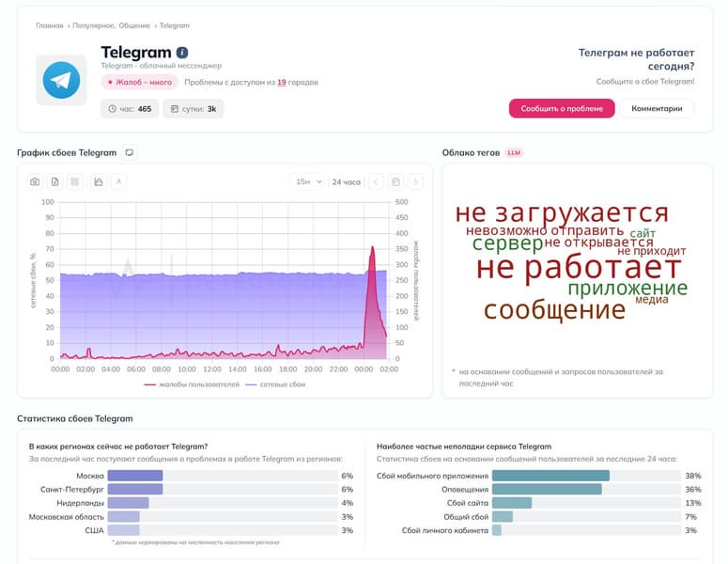The image size is (728, 564).
Task: Click the Статистика сбоев Telegram heading
Action: pyautogui.click(x=75, y=418)
